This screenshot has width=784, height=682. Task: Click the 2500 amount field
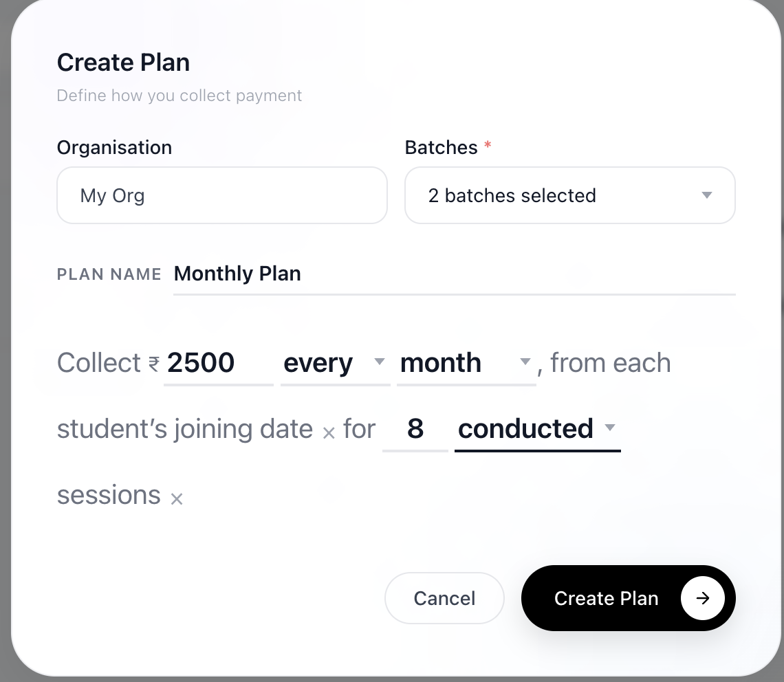pos(219,363)
